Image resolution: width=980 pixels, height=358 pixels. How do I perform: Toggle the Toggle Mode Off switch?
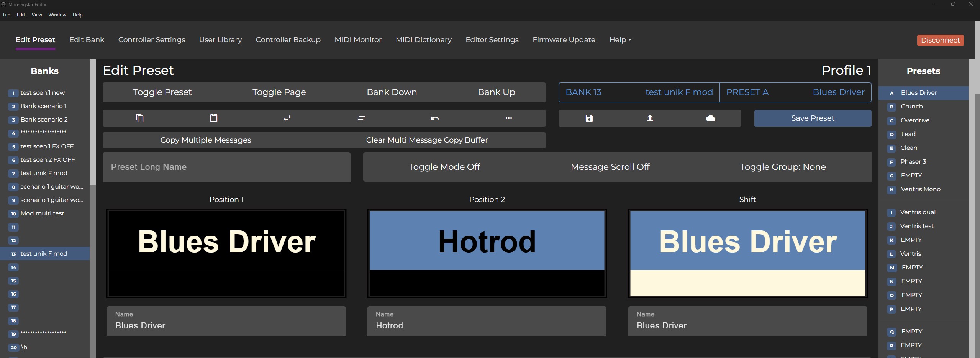click(x=444, y=167)
